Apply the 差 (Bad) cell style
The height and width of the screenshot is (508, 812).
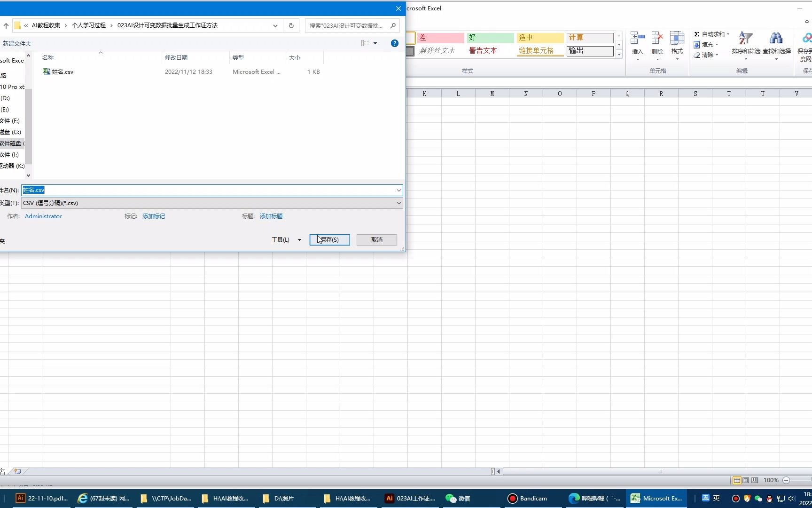click(x=440, y=38)
